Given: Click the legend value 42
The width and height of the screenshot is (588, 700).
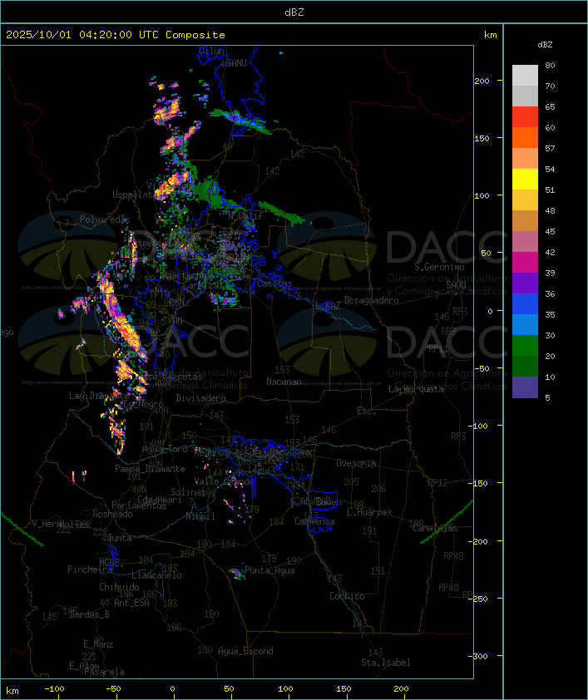Looking at the screenshot, I should 550,252.
